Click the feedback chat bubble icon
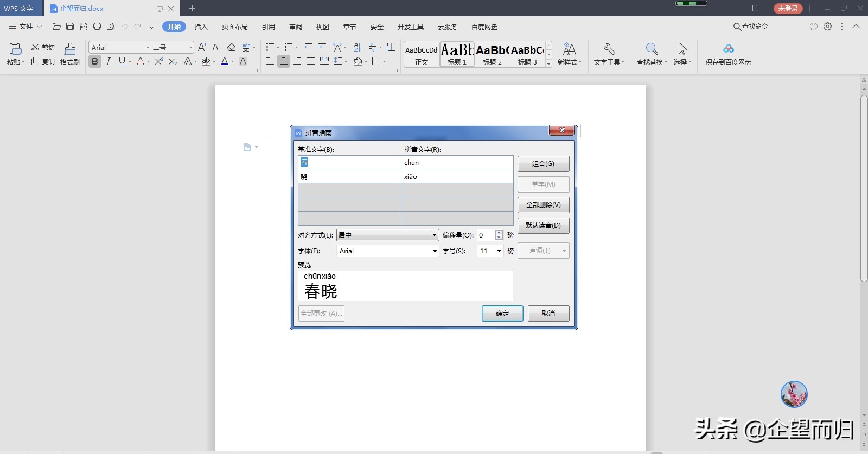868x454 pixels. 813,26
